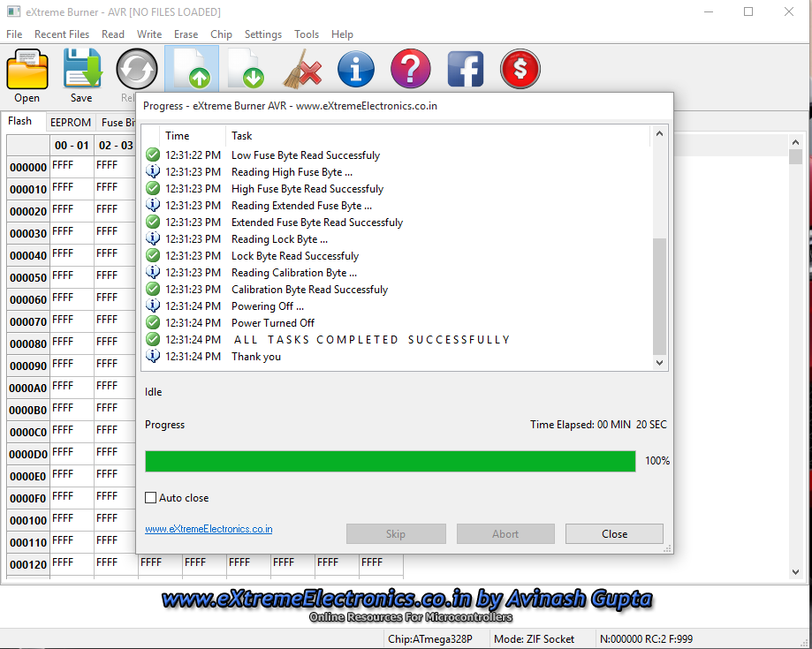Click the eXtreme Burner app icon in the title bar
This screenshot has width=812, height=649.
[14, 11]
